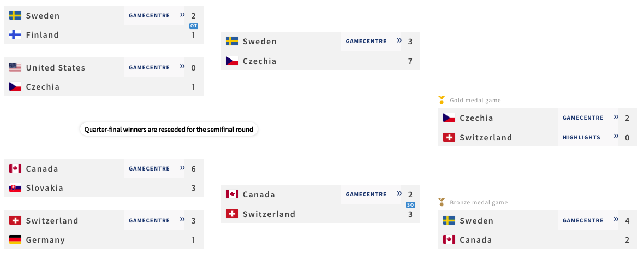Click the Switzerland flag in the gold medal game

(449, 137)
